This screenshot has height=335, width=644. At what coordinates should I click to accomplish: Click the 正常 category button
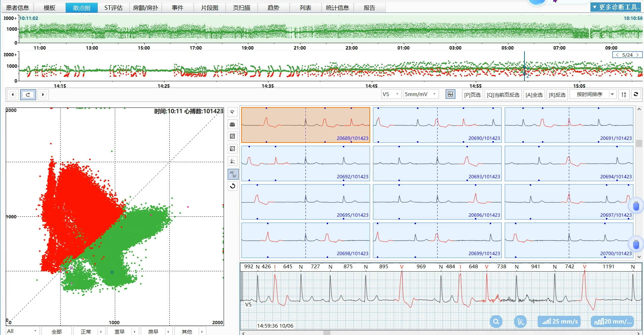(86, 332)
